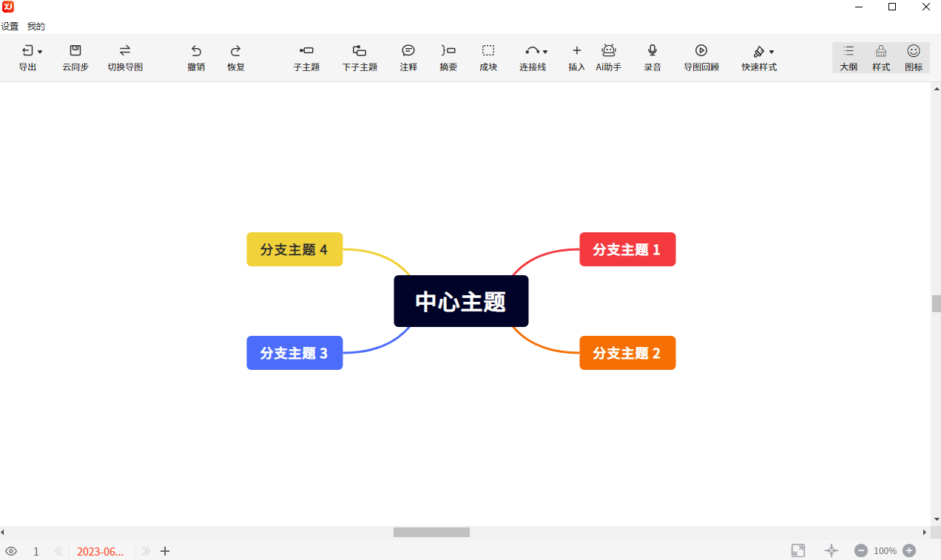Image resolution: width=941 pixels, height=560 pixels.
Task: Start recording with the 录音 microphone tool
Action: click(x=652, y=57)
